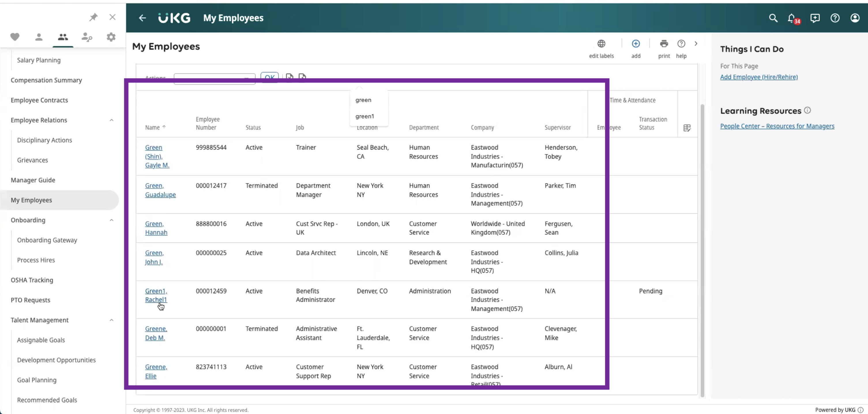868x414 pixels.
Task: Click the add employee plus icon
Action: click(636, 44)
